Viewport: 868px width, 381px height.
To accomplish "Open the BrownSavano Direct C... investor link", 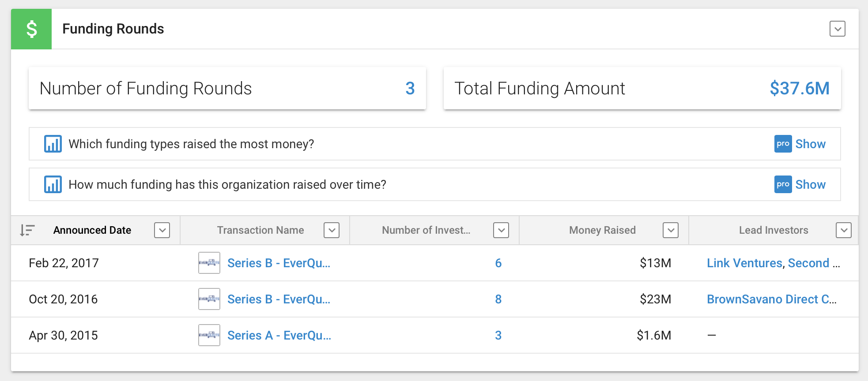I will coord(772,299).
